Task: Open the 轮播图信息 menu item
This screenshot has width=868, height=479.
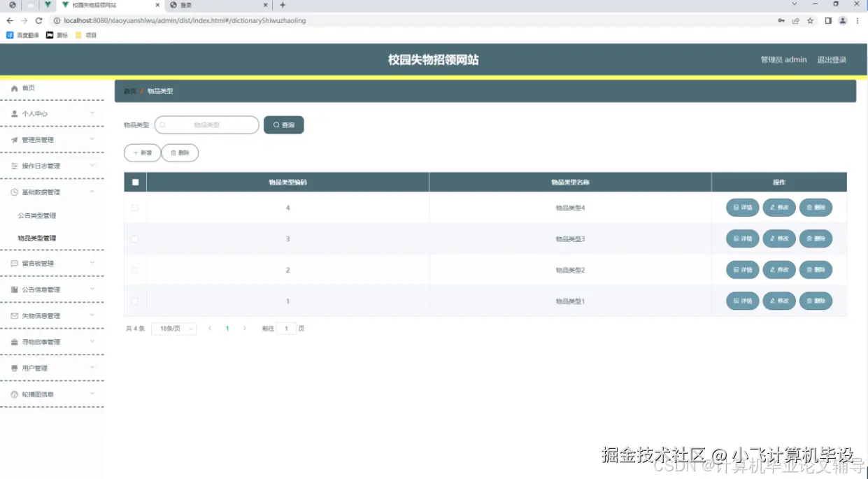Action: pyautogui.click(x=52, y=394)
